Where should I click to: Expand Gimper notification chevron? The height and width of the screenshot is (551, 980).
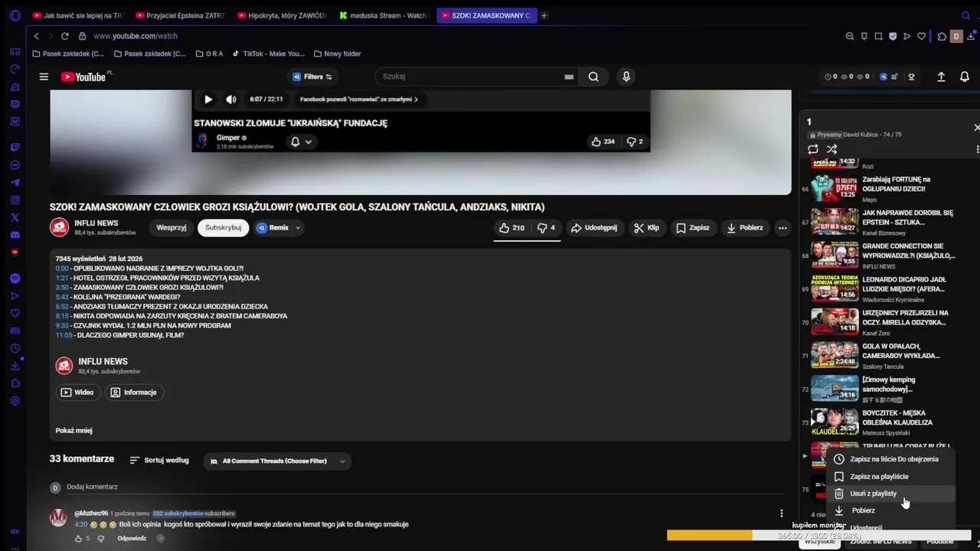[309, 142]
